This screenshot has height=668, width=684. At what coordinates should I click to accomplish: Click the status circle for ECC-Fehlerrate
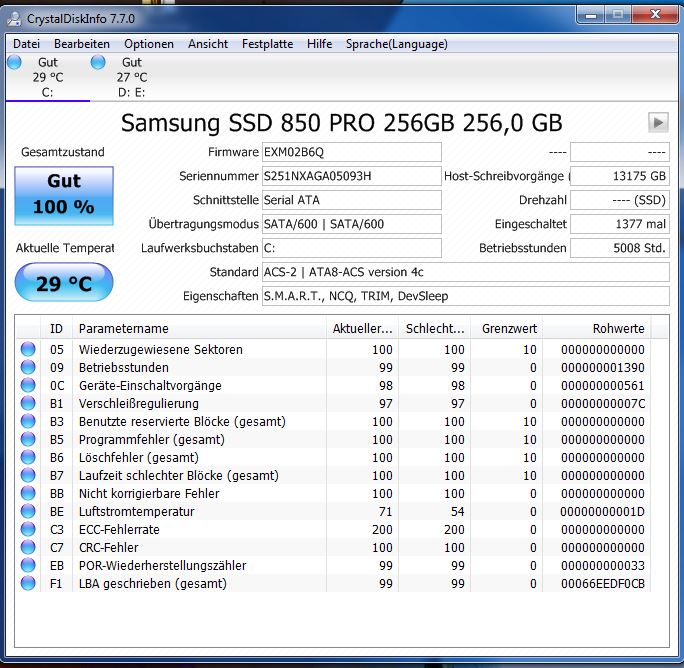coord(28,529)
